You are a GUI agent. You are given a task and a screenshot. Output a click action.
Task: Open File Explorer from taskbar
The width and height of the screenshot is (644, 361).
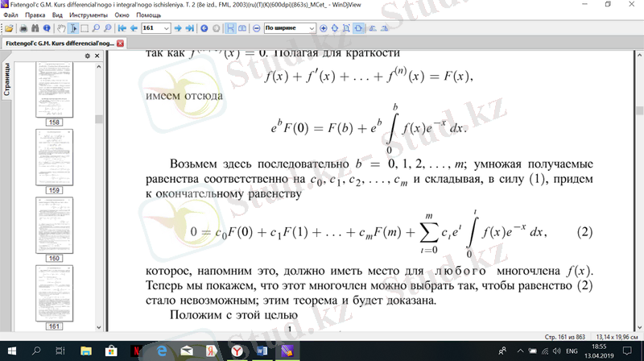click(x=86, y=351)
